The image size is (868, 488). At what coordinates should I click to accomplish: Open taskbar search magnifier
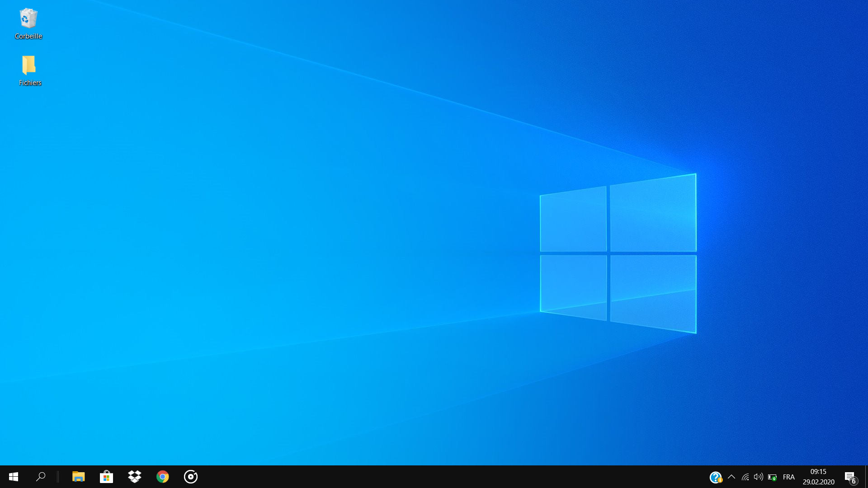point(41,477)
